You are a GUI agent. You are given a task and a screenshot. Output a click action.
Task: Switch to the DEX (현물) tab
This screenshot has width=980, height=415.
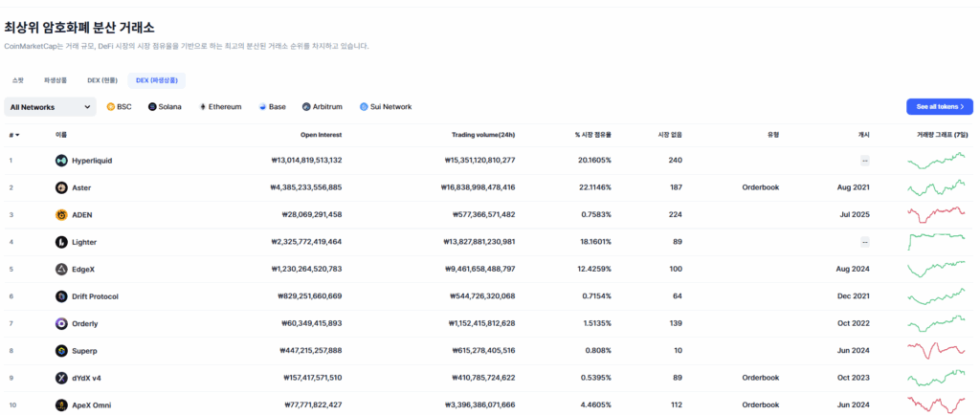click(101, 80)
